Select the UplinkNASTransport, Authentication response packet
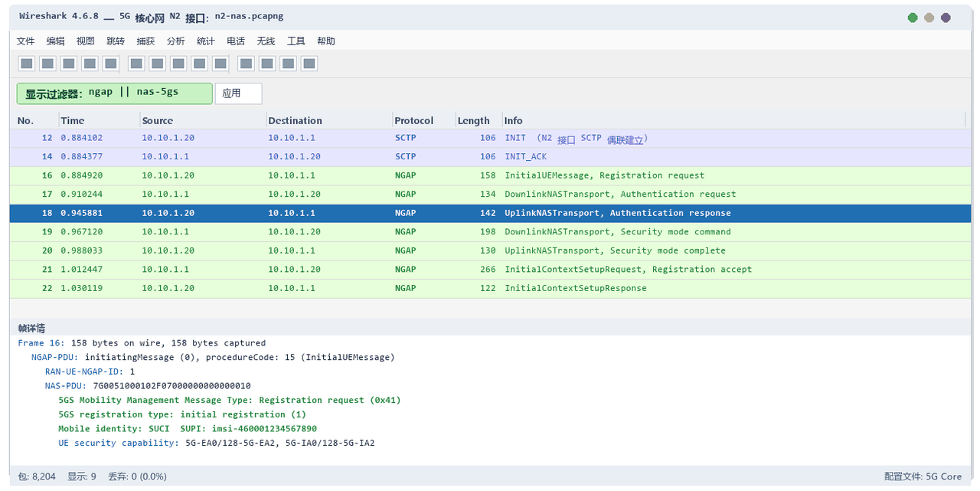Image resolution: width=980 pixels, height=491 pixels. [490, 213]
